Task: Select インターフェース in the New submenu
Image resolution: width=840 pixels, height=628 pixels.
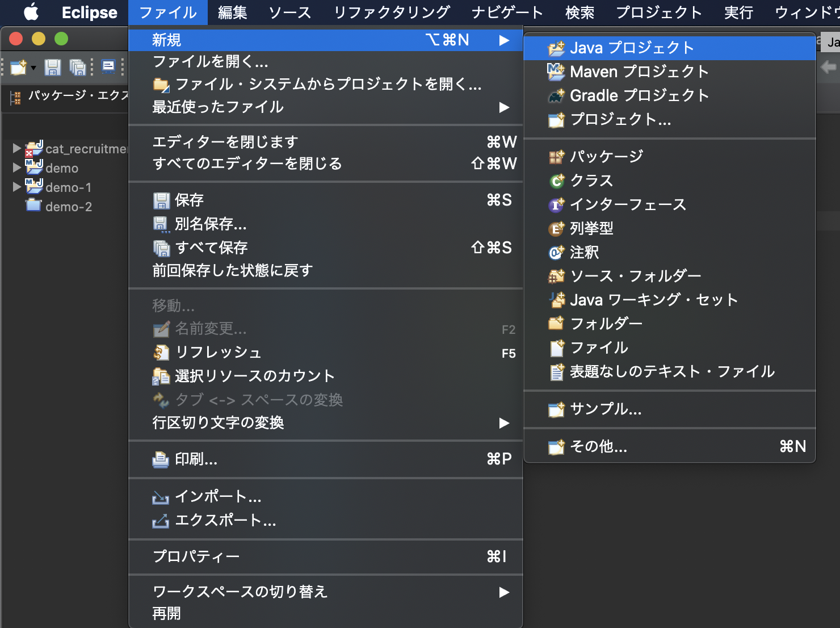Action: (x=627, y=204)
